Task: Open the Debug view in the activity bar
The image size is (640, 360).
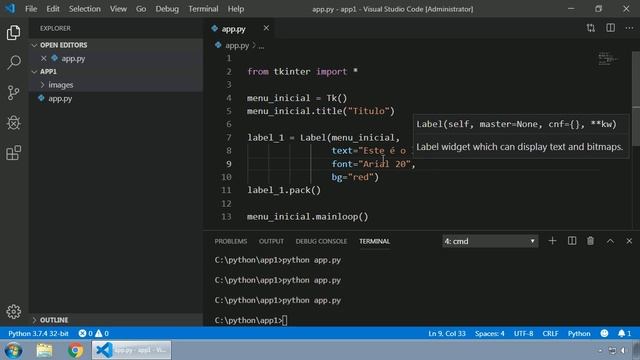Action: click(13, 122)
